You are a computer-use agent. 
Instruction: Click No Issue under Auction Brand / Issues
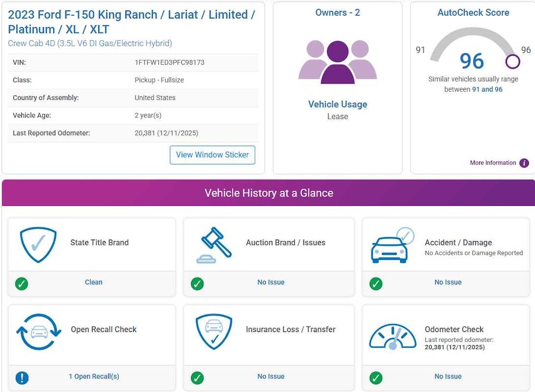point(271,282)
